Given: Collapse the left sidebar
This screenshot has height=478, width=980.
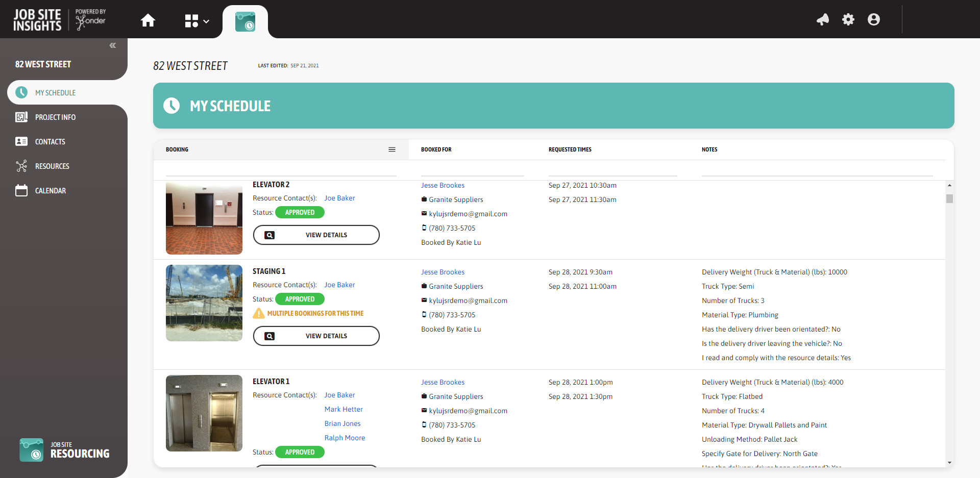Looking at the screenshot, I should coord(113,45).
